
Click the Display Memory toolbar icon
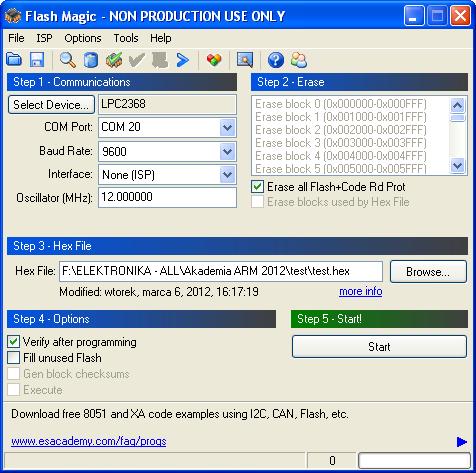coord(245,60)
